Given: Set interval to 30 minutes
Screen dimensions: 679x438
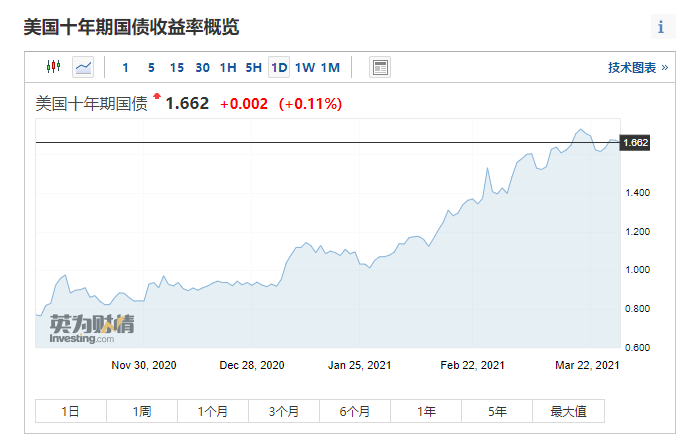Looking at the screenshot, I should click(x=202, y=68).
